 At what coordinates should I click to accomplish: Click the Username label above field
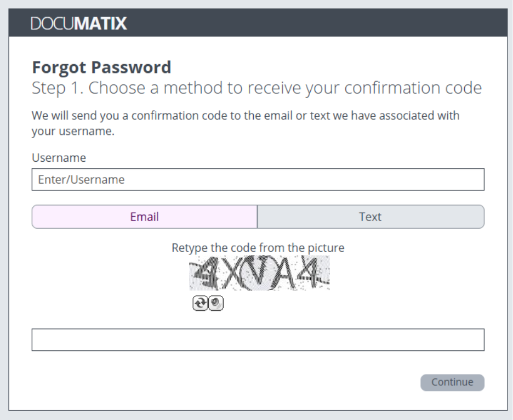pos(59,158)
